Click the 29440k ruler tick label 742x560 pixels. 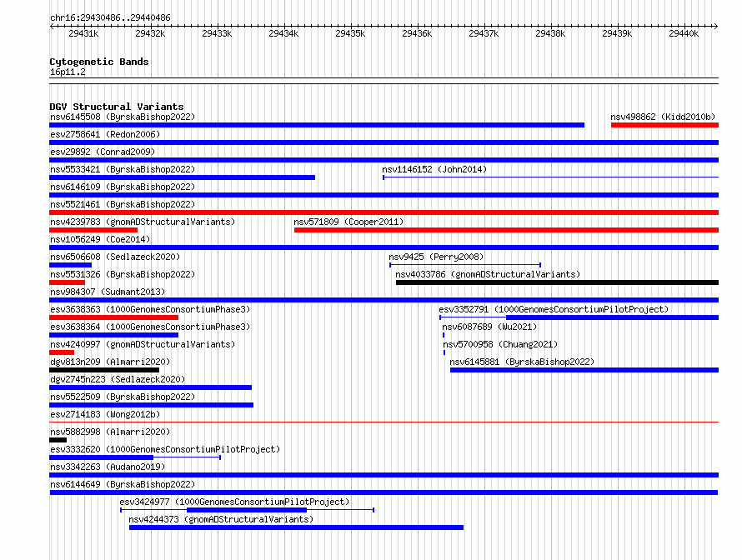coord(684,33)
